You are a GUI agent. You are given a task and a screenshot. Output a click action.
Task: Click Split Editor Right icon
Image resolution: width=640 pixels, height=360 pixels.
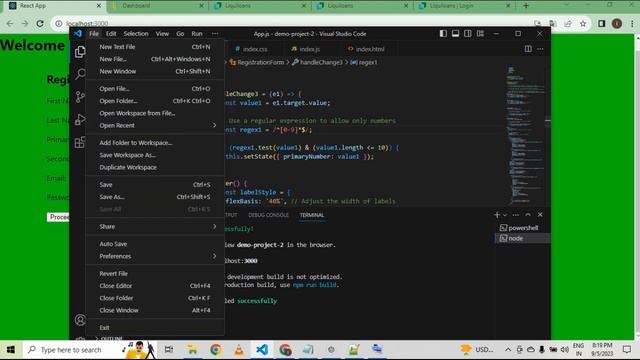[528, 49]
